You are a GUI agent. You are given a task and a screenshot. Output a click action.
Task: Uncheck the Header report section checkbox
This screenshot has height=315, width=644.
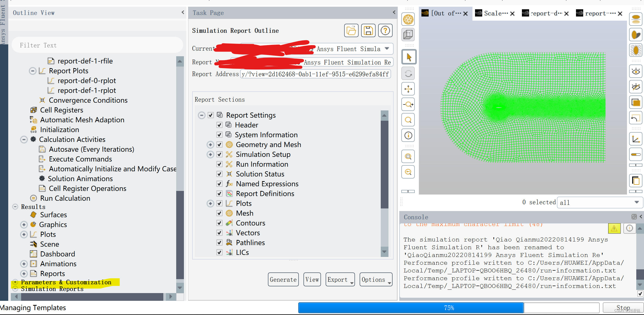(x=219, y=125)
